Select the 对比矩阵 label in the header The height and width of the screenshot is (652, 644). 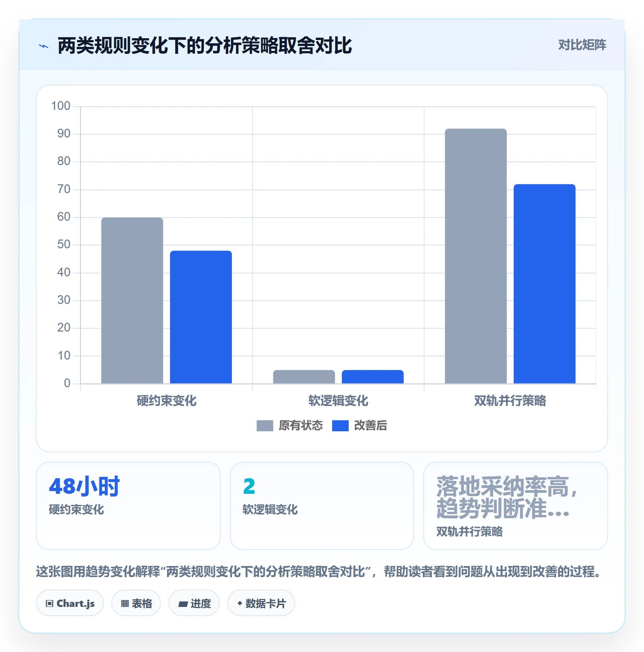(x=582, y=45)
